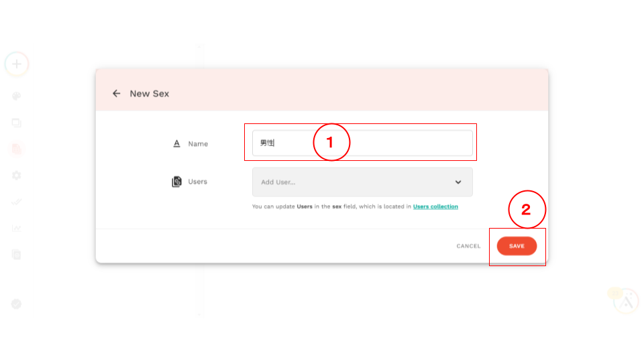644x362 pixels.
Task: Click the chevron in Users dropdown
Action: coord(458,182)
